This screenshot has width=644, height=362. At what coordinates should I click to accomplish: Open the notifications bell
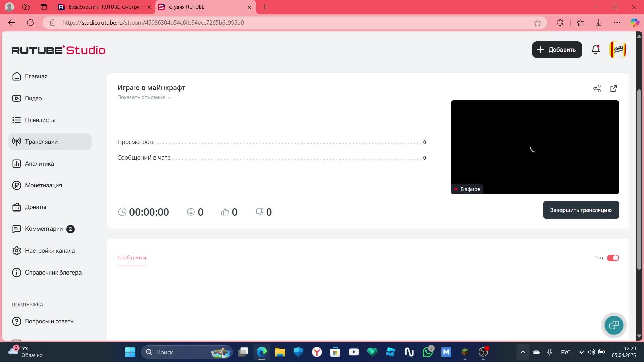[x=595, y=50]
